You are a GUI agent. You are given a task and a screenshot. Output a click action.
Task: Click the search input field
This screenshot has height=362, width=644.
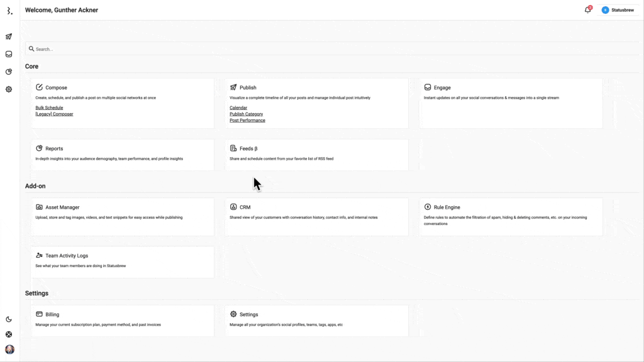coord(189,49)
